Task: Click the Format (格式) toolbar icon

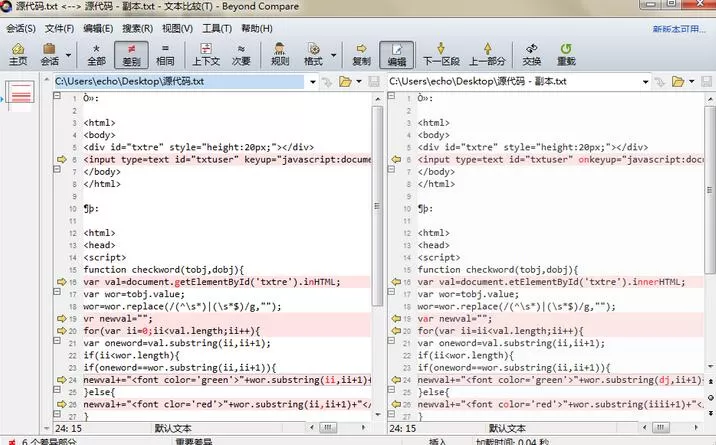Action: [313, 54]
